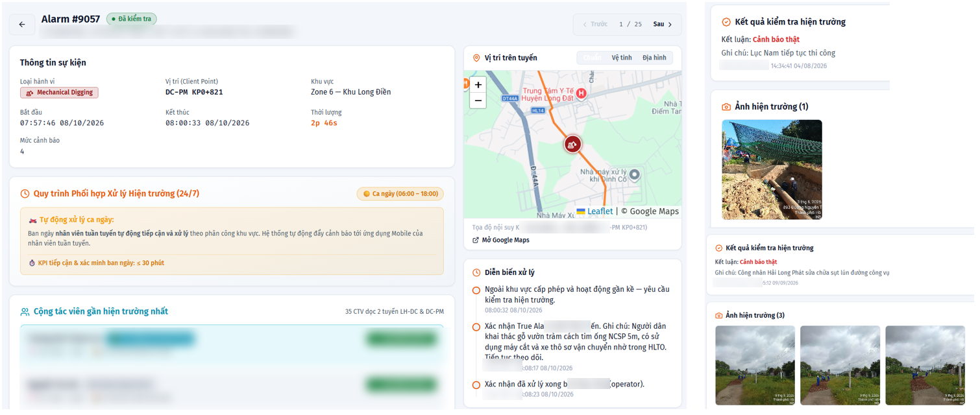980x415 pixels.
Task: Click the red digging alarm map marker
Action: 572,145
